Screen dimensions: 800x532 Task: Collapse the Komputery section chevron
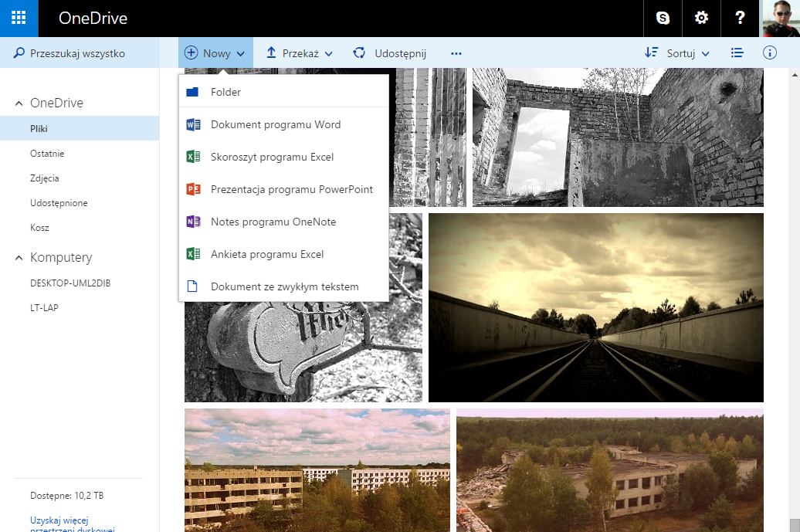tap(19, 258)
